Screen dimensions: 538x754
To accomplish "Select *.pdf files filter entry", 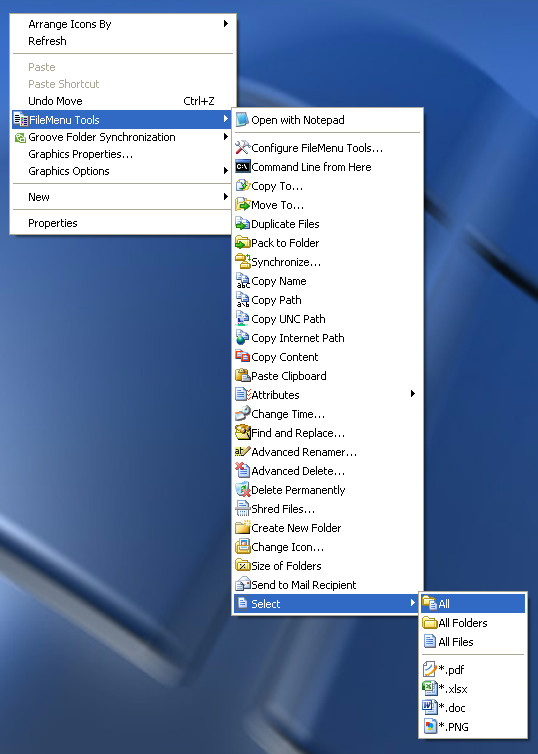I will [473, 669].
